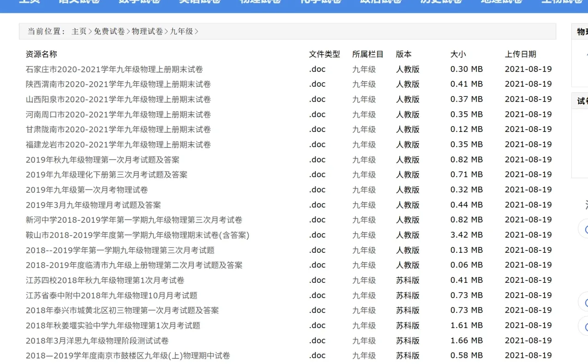Open 2019年3月九年级物理月考试题及答案

tap(93, 205)
